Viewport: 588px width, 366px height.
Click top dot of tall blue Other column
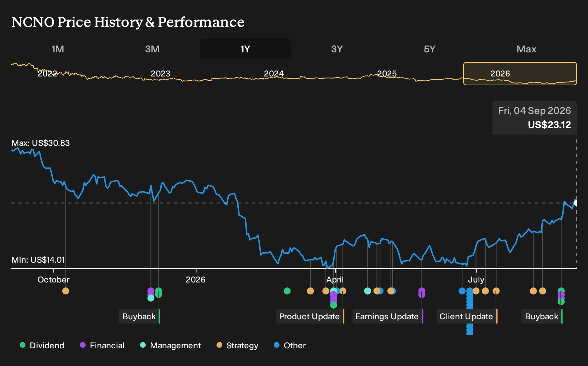coord(470,291)
